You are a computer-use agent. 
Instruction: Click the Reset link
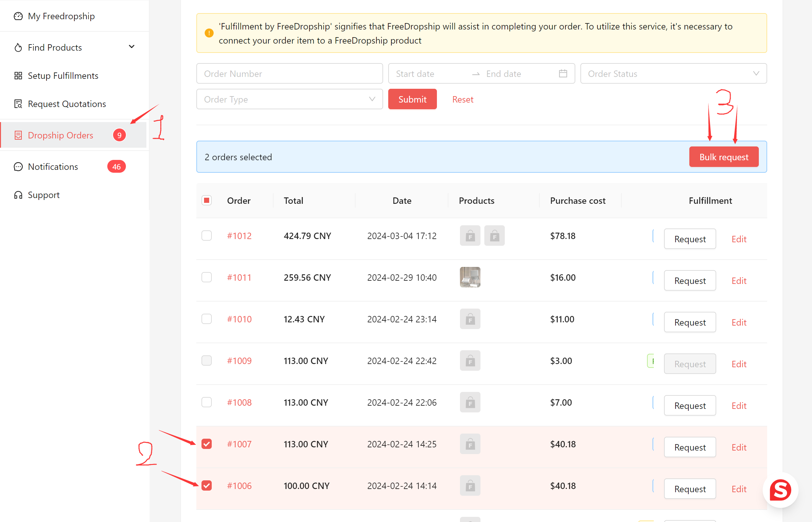pyautogui.click(x=463, y=99)
